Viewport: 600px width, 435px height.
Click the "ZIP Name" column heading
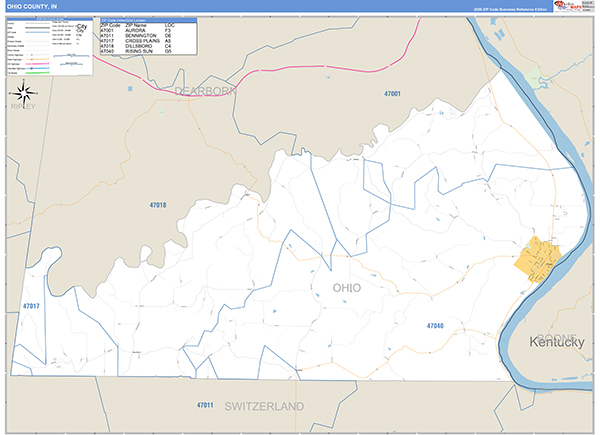pyautogui.click(x=136, y=25)
